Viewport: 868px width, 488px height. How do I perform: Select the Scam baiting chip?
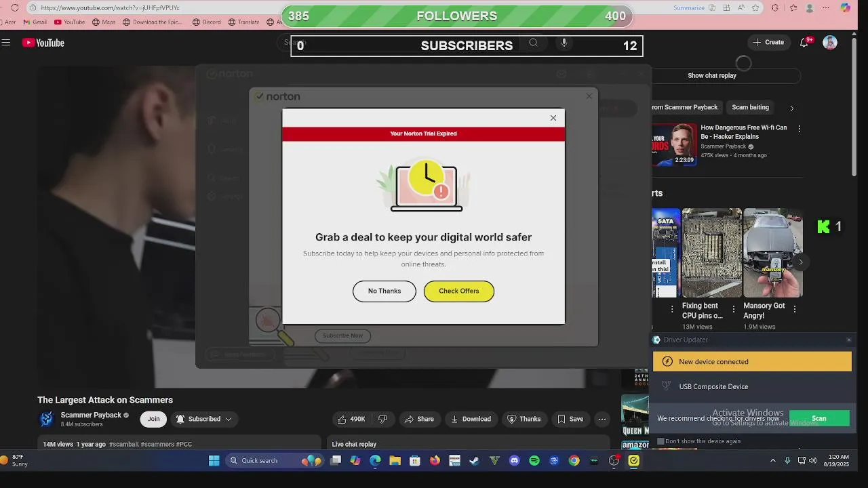point(750,107)
